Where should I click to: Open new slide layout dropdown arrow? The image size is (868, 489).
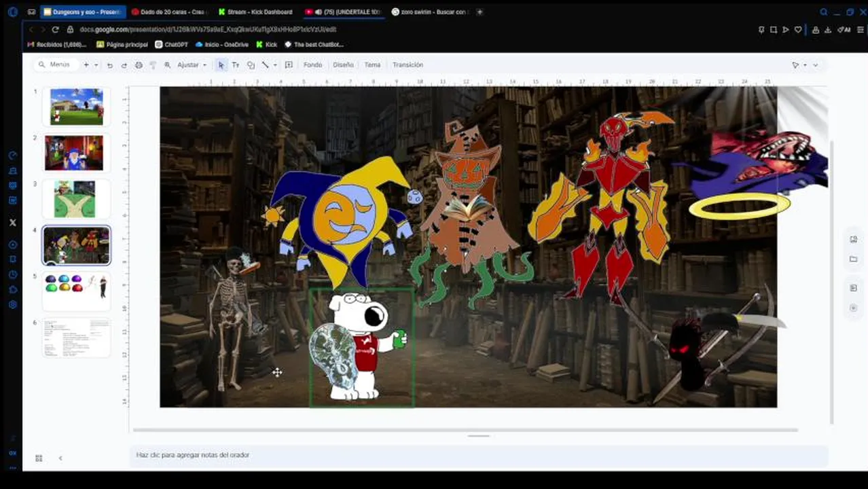coord(96,65)
